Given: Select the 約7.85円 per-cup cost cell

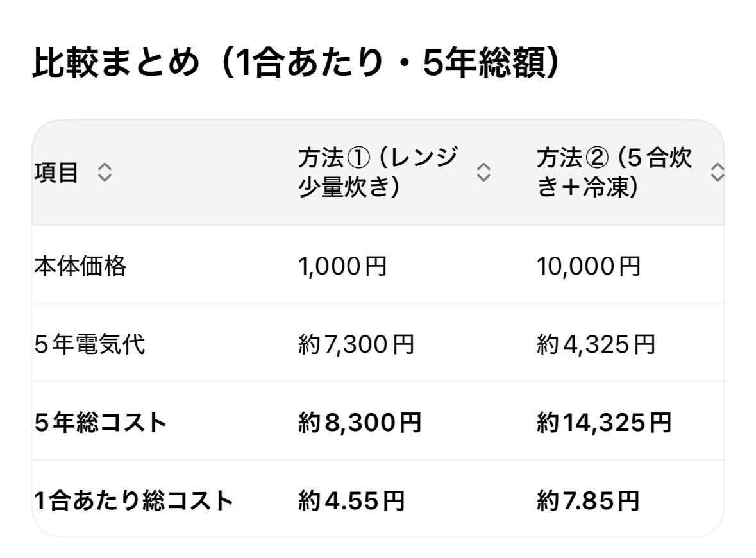Looking at the screenshot, I should point(588,501).
